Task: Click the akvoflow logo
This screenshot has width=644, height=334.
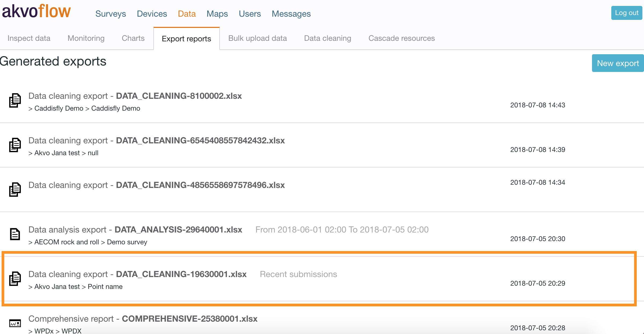Action: 36,11
